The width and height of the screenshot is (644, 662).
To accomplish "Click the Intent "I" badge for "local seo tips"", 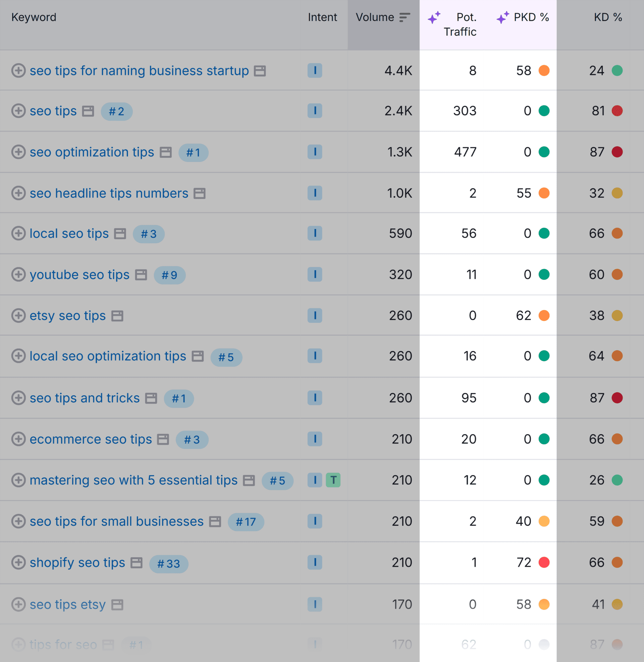I will tap(315, 234).
